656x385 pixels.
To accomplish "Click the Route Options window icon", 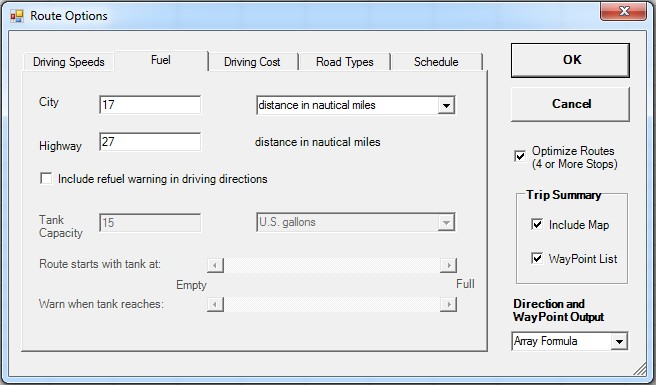I will pyautogui.click(x=17, y=16).
